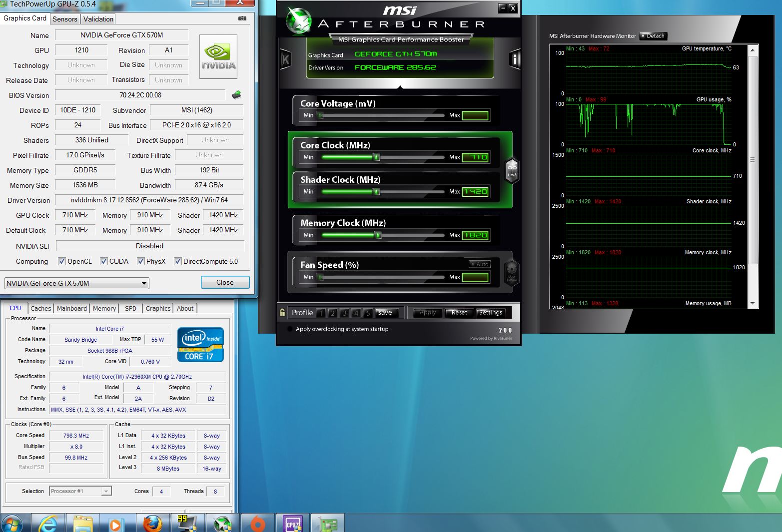Click the taskbar monitor icon showing 99
This screenshot has width=782, height=532.
tap(187, 524)
